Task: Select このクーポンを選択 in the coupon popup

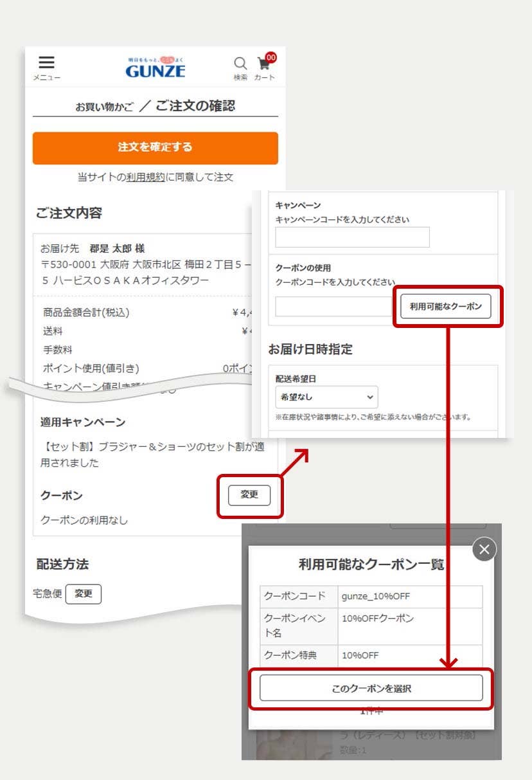Action: 371,688
